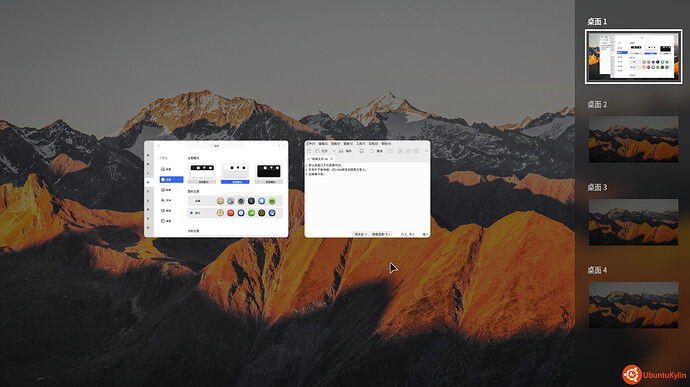The width and height of the screenshot is (690, 387).
Task: Click the cut scissors icon in editor toolbar
Action: [x=400, y=151]
